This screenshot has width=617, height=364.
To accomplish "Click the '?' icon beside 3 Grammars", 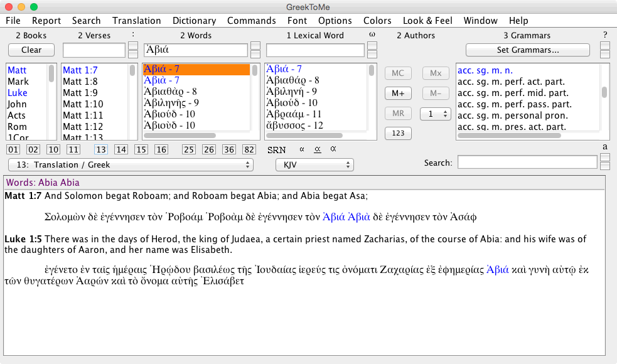I will 604,35.
